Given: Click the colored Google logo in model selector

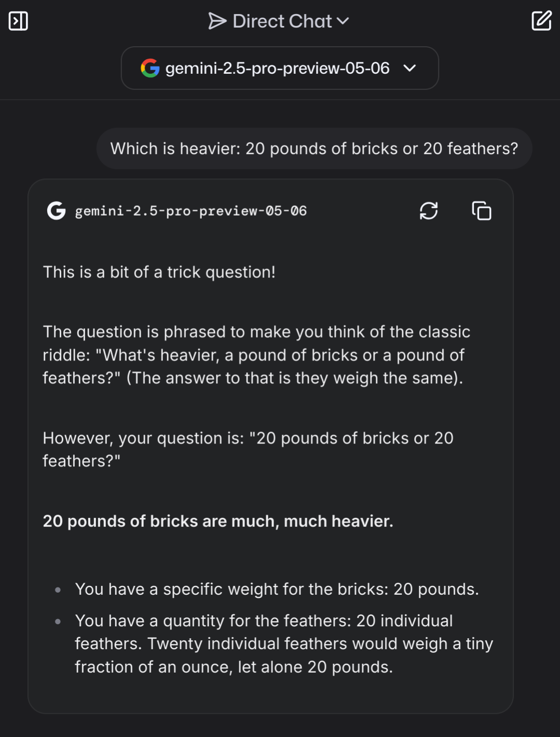Looking at the screenshot, I should (150, 68).
